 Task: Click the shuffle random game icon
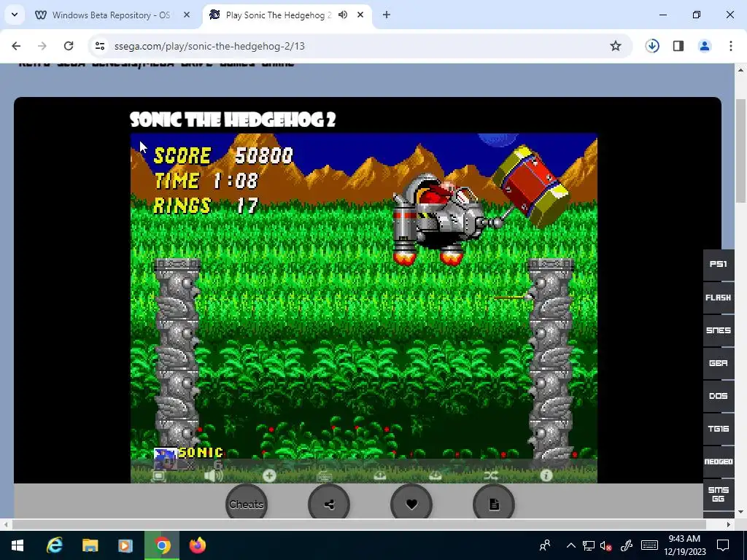[491, 475]
